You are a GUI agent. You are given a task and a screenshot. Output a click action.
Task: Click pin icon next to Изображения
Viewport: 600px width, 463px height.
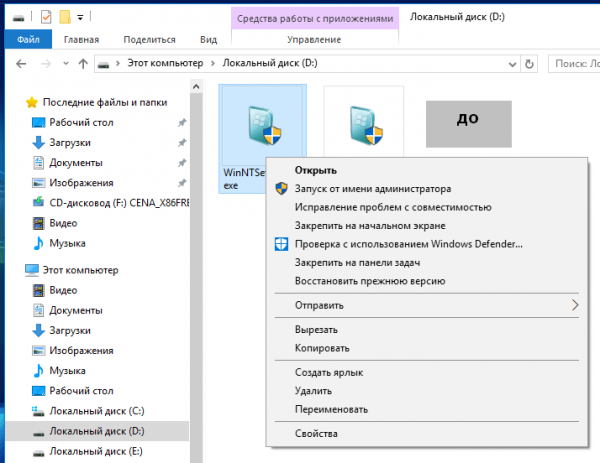click(x=182, y=183)
